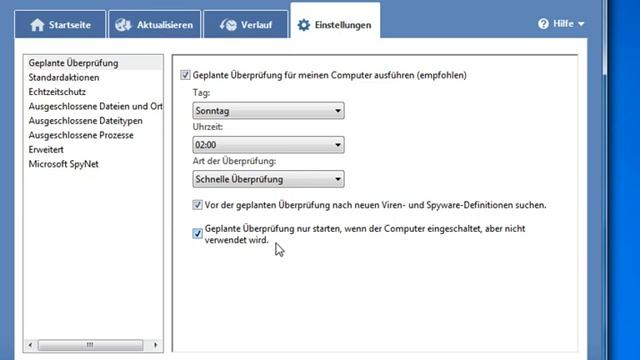Click the house icon on Startseite tab
Viewport: 640px width, 360px height.
(x=37, y=25)
